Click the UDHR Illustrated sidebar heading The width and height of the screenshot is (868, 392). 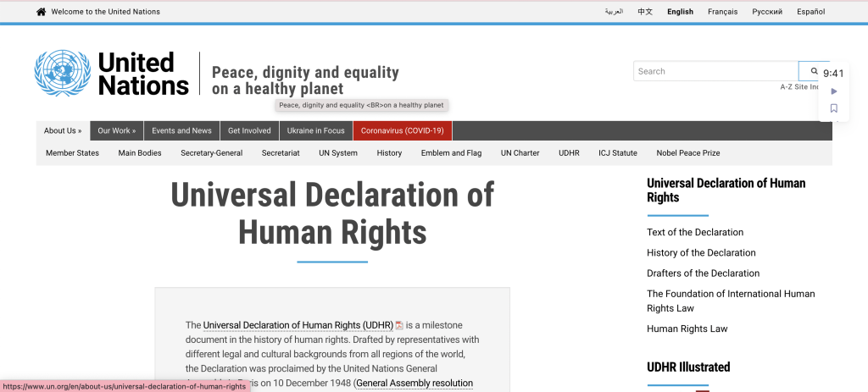pos(688,367)
